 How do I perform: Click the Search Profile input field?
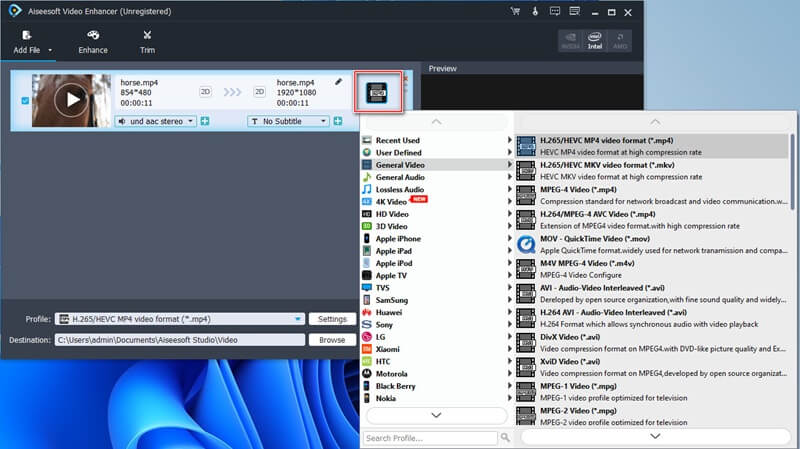pos(429,438)
